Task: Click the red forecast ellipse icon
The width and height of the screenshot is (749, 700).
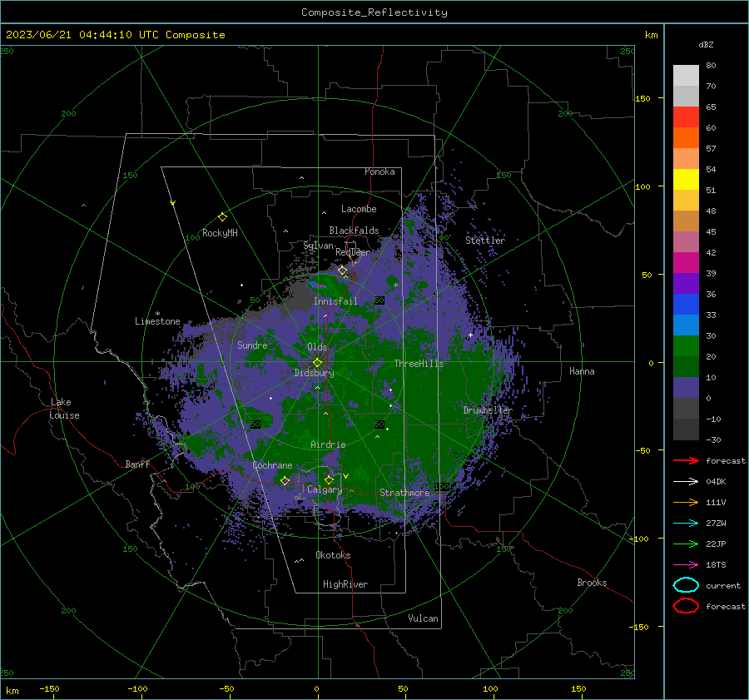Action: (x=686, y=606)
